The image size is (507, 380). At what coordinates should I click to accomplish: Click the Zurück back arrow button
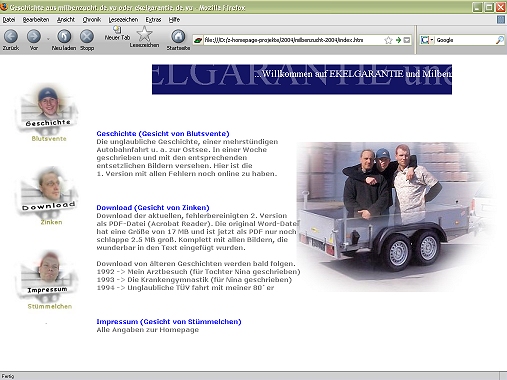(11, 36)
